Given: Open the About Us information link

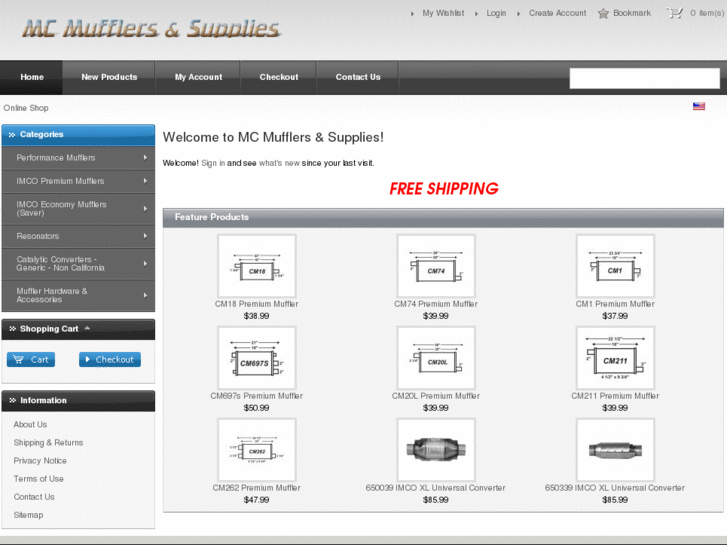Looking at the screenshot, I should tap(30, 424).
